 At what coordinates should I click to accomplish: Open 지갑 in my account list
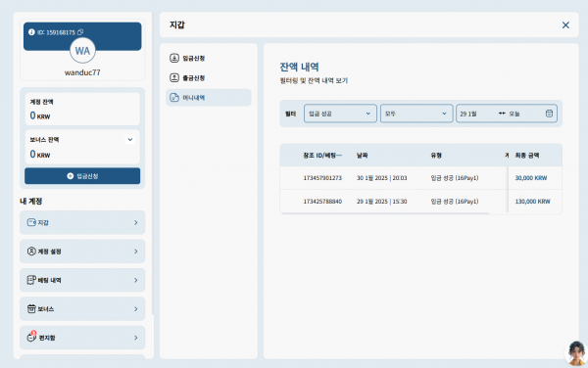(x=82, y=222)
